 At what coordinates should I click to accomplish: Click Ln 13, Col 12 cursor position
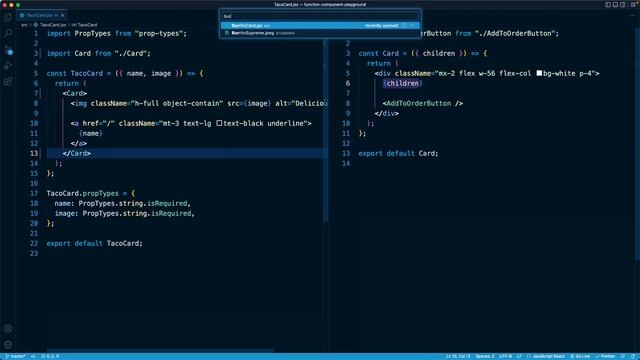coord(458,356)
